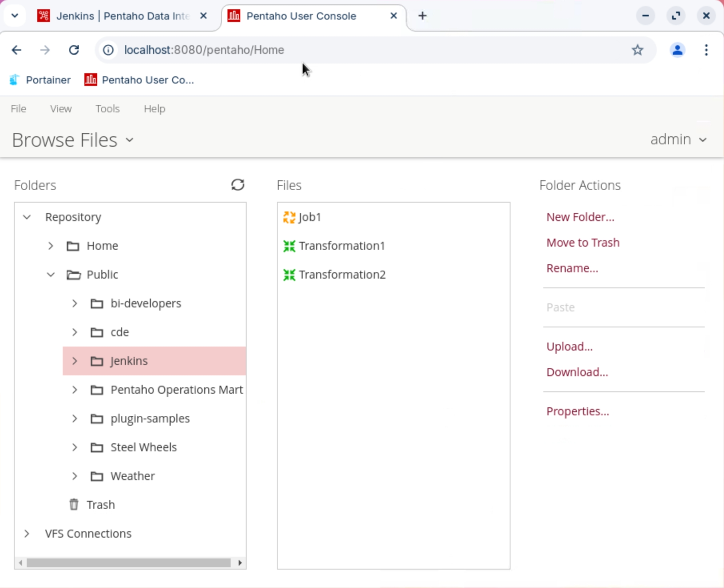Screen dimensions: 724x588
Task: Bookmark this page with the star icon
Action: [637, 50]
